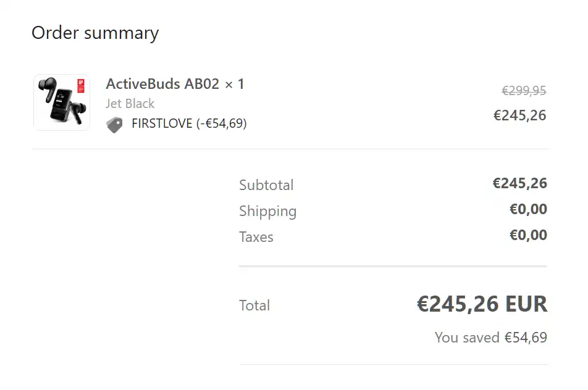Viewport: 588px width, 390px height.
Task: Click the red award badge on product image
Action: pyautogui.click(x=81, y=85)
